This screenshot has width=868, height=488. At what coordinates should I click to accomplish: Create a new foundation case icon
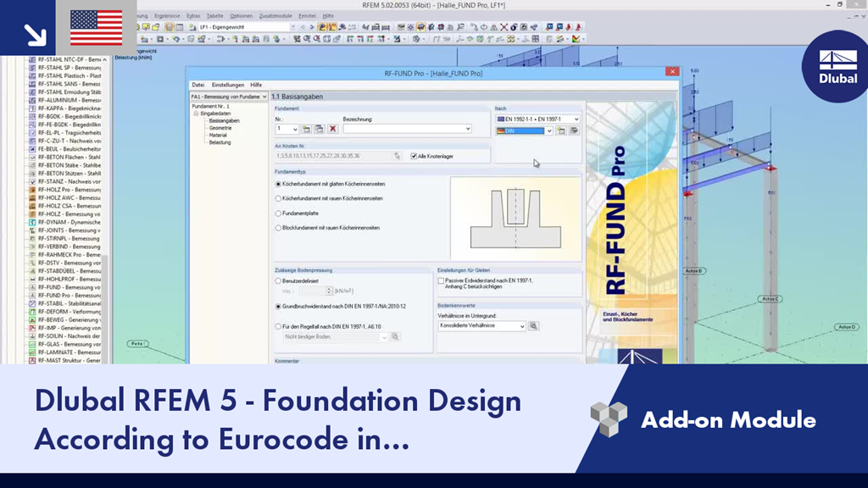(307, 129)
